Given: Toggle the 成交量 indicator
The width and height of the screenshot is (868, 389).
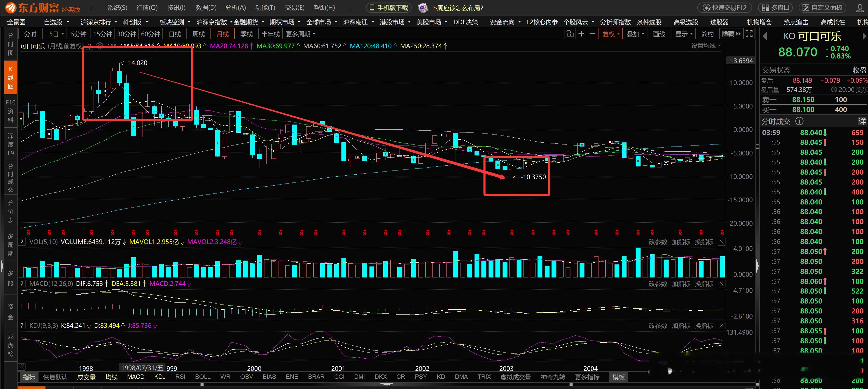Looking at the screenshot, I should point(86,377).
